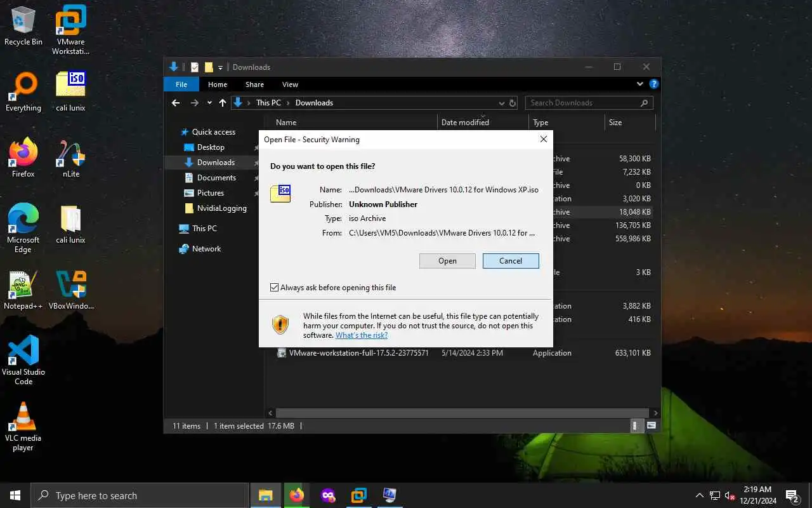Select the upper cali lunix iso folder icon
The image size is (812, 508).
coord(70,91)
